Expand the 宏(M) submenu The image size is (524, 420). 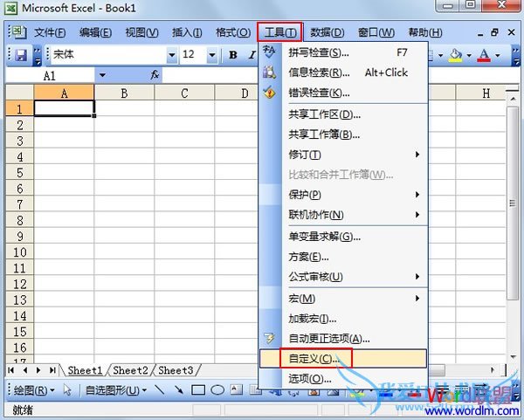(x=343, y=299)
